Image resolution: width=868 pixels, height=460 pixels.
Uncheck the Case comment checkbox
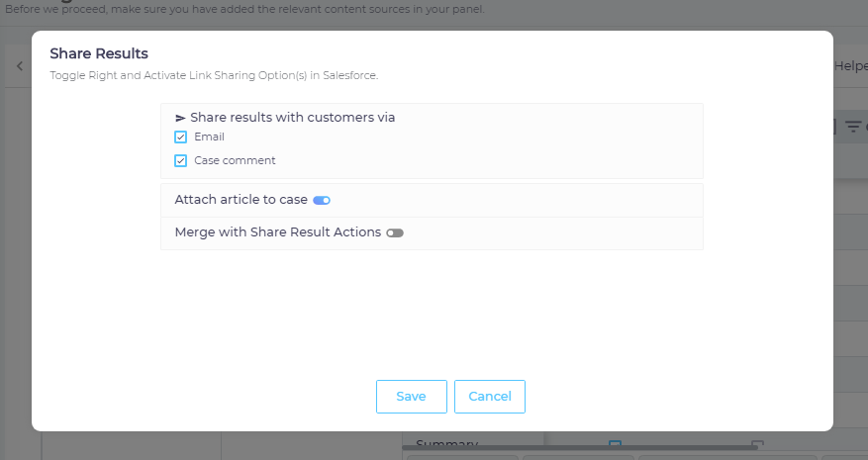(181, 160)
